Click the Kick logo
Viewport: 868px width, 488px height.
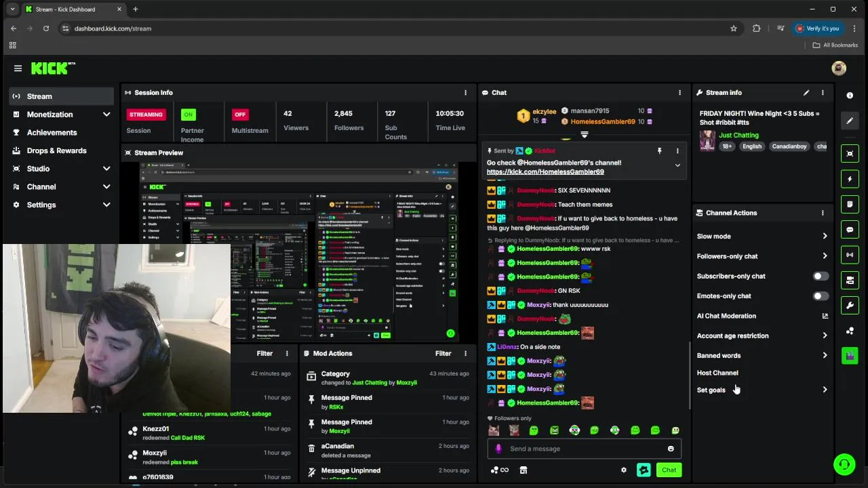click(x=52, y=68)
